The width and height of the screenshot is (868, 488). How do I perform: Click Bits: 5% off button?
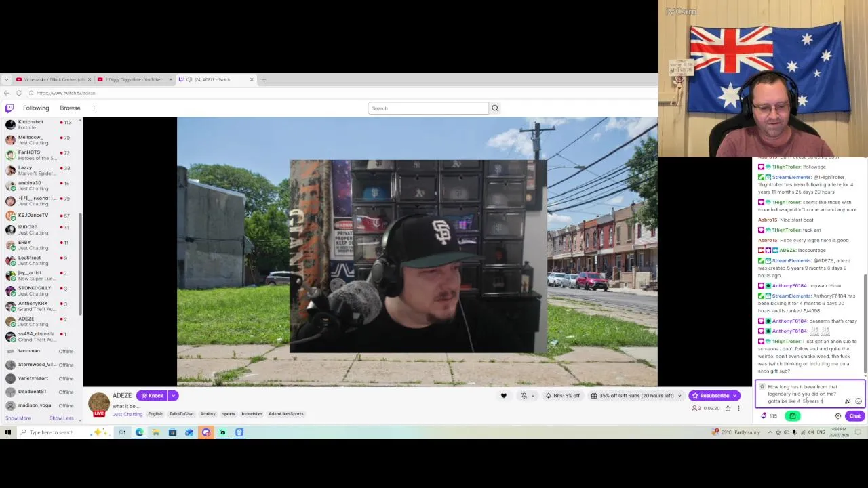coord(563,396)
